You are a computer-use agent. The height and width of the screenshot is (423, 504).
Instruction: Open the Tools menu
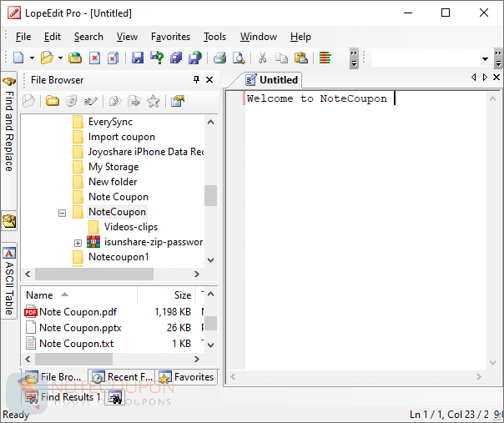(214, 37)
